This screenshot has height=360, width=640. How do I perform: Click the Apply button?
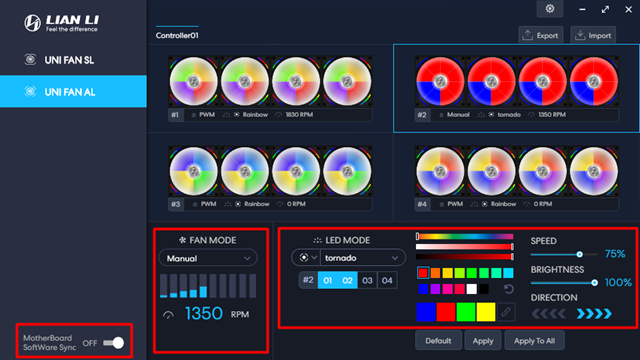tap(483, 341)
